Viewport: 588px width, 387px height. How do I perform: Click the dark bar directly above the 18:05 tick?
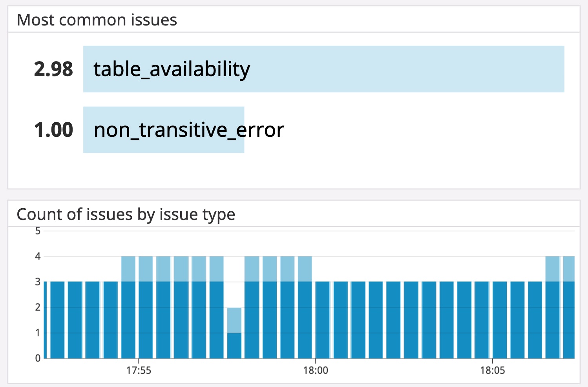point(499,320)
